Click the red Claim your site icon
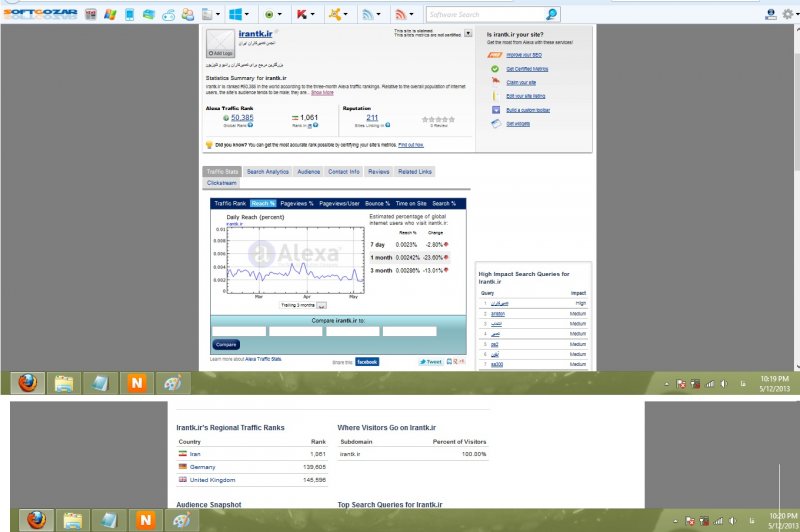800x532 pixels. (495, 82)
